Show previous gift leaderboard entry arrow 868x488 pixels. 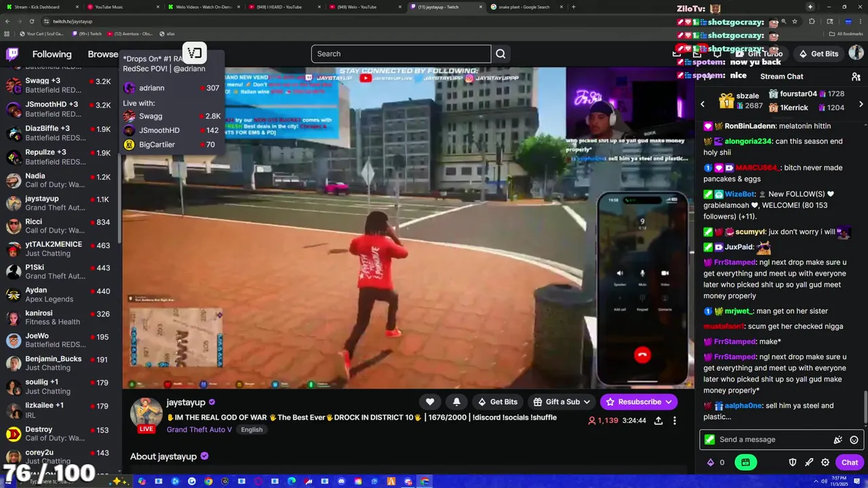point(703,104)
